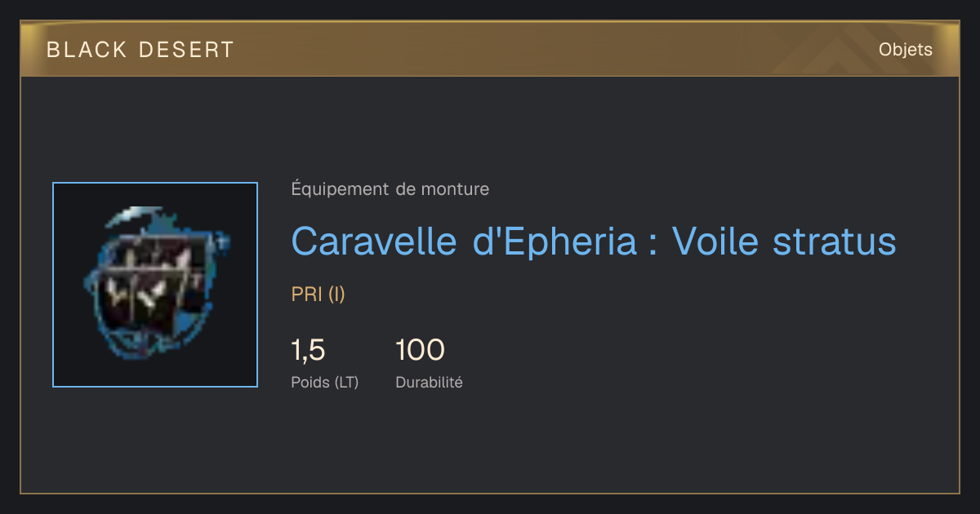The width and height of the screenshot is (980, 514).
Task: Click the word "Caravelle" in the item name
Action: (376, 241)
